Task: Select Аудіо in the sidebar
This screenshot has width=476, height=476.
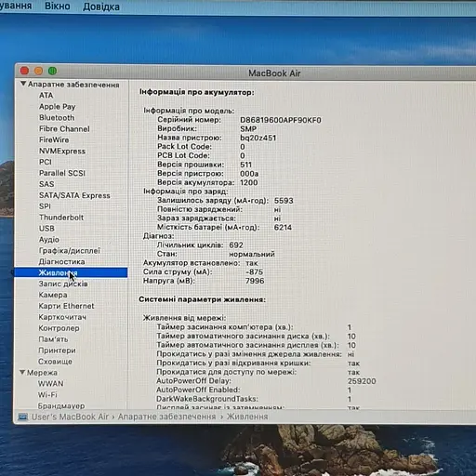Action: pyautogui.click(x=49, y=240)
